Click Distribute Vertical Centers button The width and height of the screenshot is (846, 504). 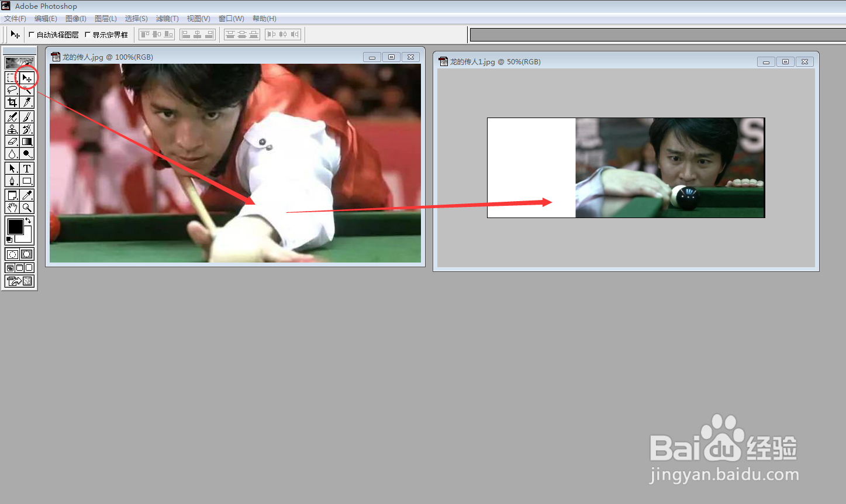pyautogui.click(x=242, y=34)
